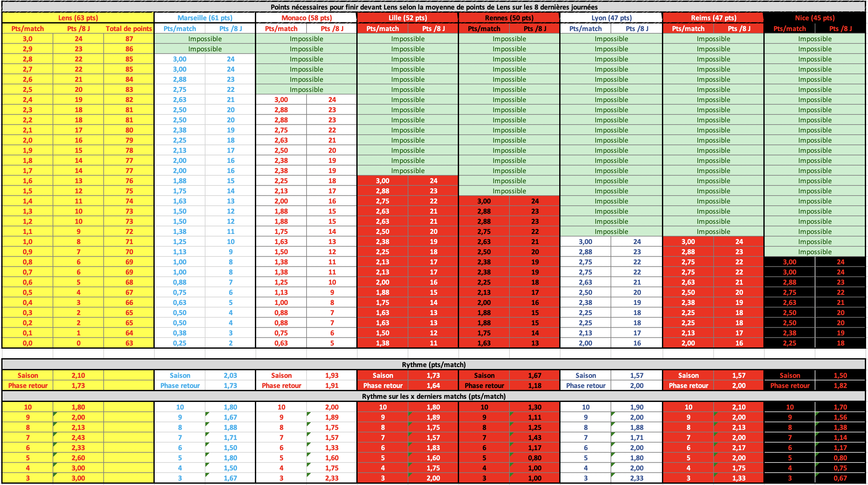Click Rennes last 10 matches value '1,30'
Viewport: 868px width, 485px height.
click(x=535, y=407)
